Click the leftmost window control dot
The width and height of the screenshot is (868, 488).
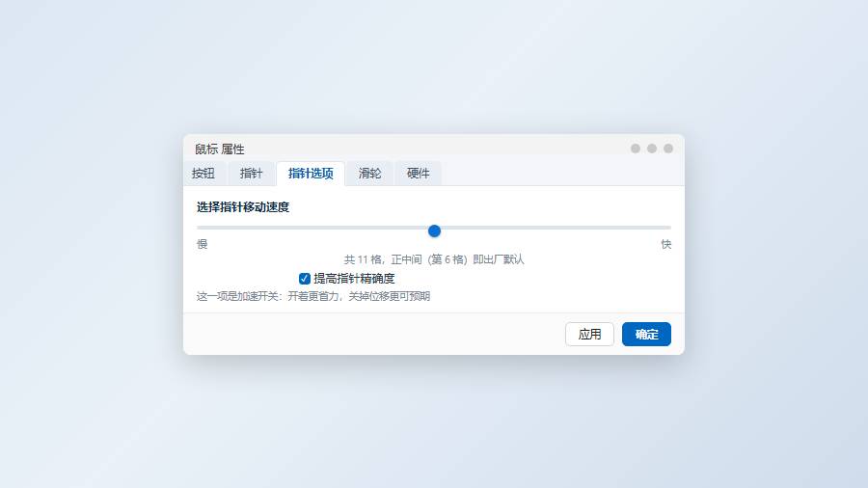click(636, 149)
